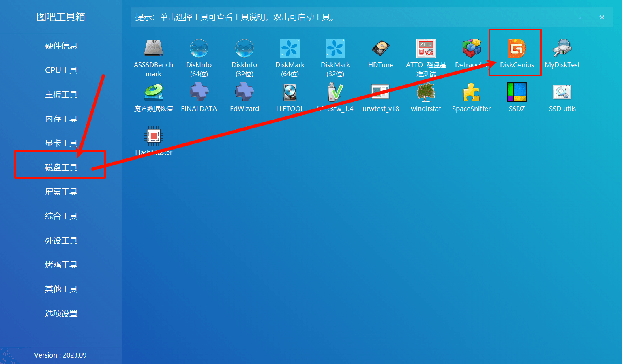Open DiskInfo (64位) tool

199,49
